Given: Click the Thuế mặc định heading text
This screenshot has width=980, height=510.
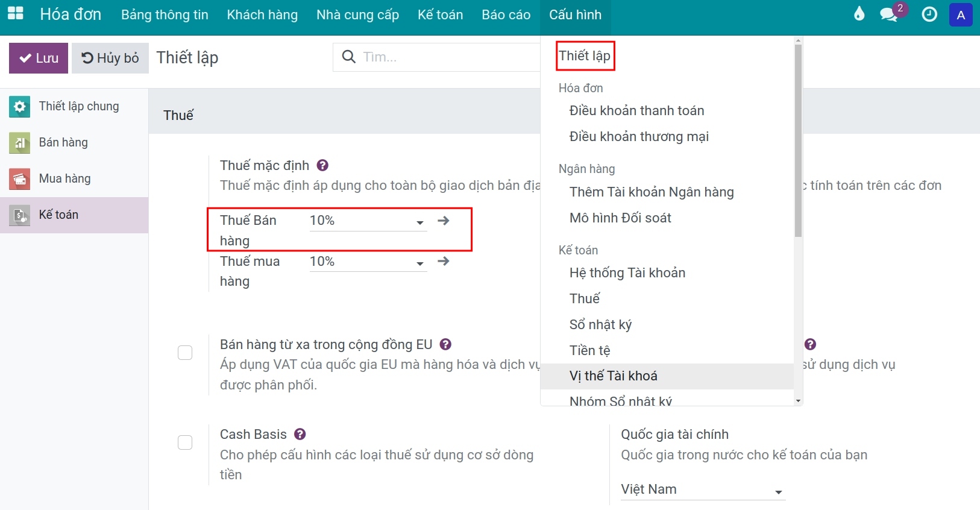Looking at the screenshot, I should (265, 165).
